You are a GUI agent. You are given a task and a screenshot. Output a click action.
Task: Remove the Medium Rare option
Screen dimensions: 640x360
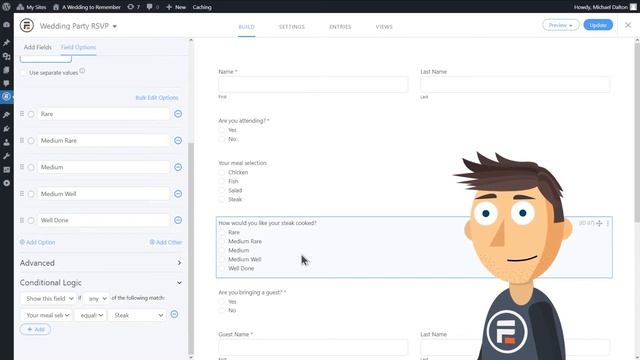tap(178, 140)
